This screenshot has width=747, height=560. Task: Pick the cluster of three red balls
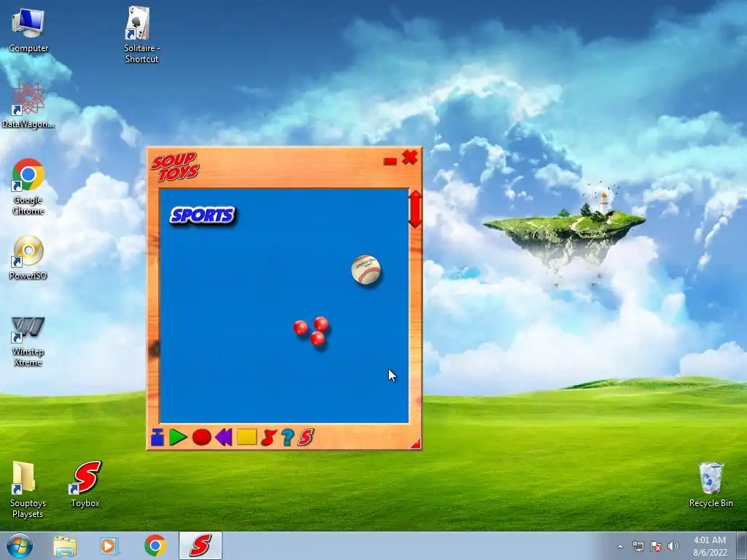click(311, 331)
